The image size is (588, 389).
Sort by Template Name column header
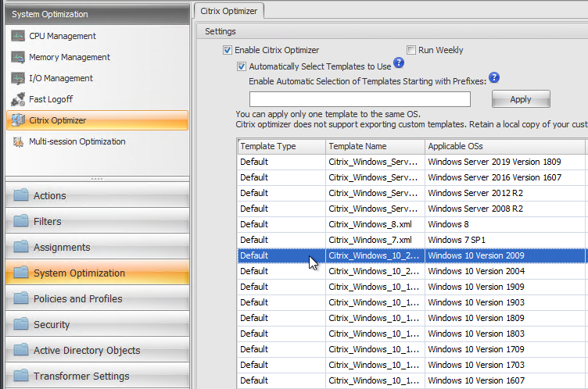click(375, 146)
